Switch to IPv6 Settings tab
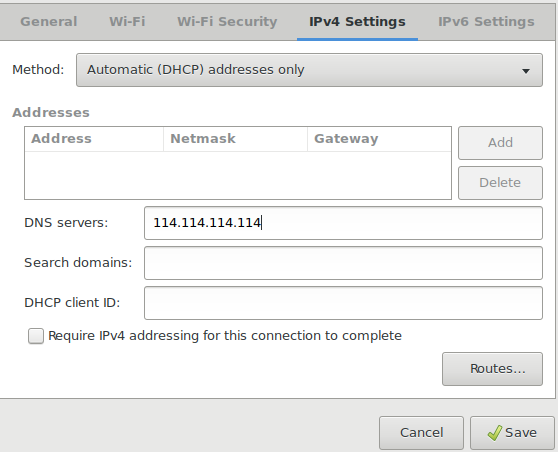The image size is (558, 452). click(x=486, y=22)
